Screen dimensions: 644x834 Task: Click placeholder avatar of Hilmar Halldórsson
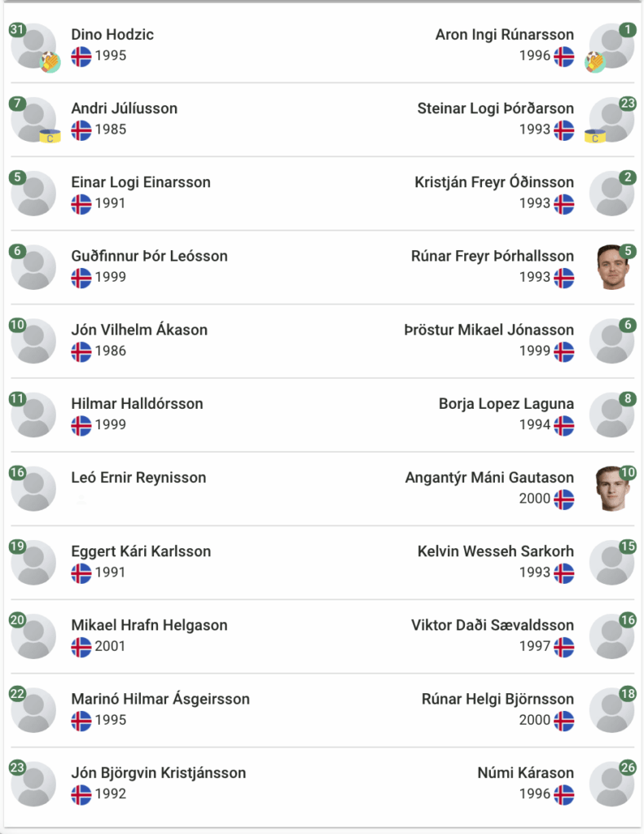tap(33, 415)
